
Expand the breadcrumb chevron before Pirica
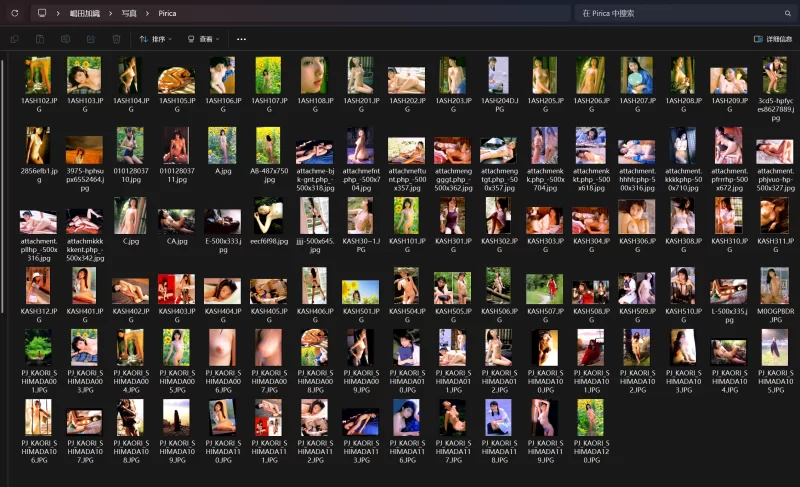pos(147,13)
